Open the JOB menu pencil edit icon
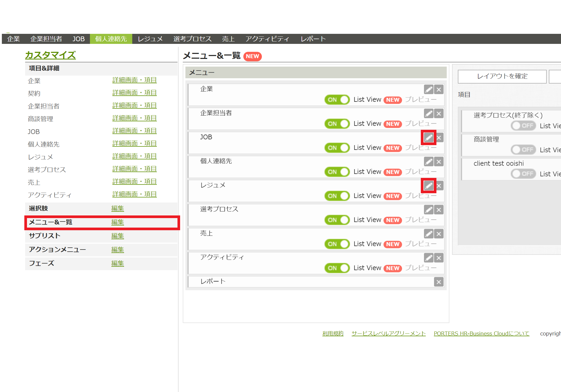Screen dimensions: 561x392 [x=428, y=137]
